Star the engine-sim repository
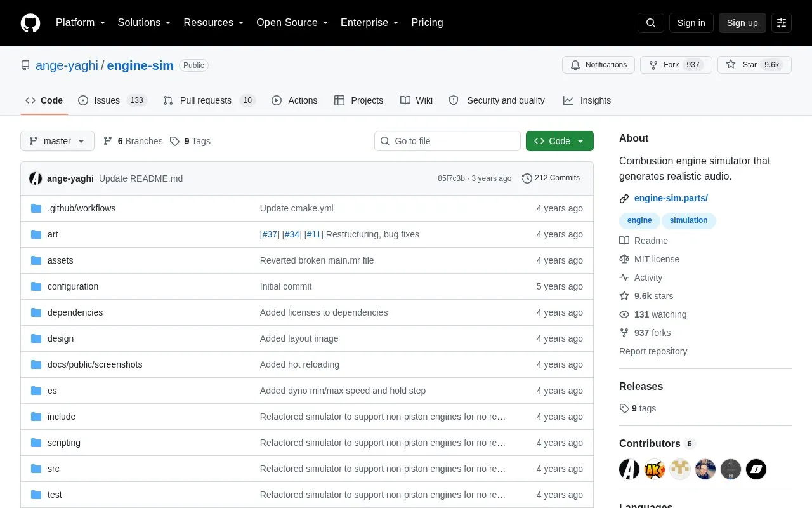812x508 pixels. click(754, 65)
